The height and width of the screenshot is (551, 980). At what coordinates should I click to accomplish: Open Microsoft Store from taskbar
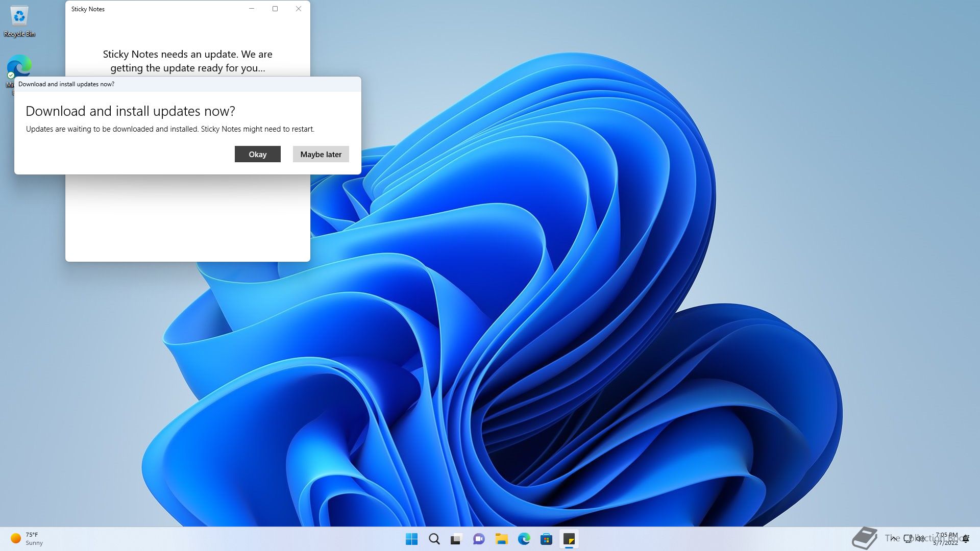pos(546,539)
